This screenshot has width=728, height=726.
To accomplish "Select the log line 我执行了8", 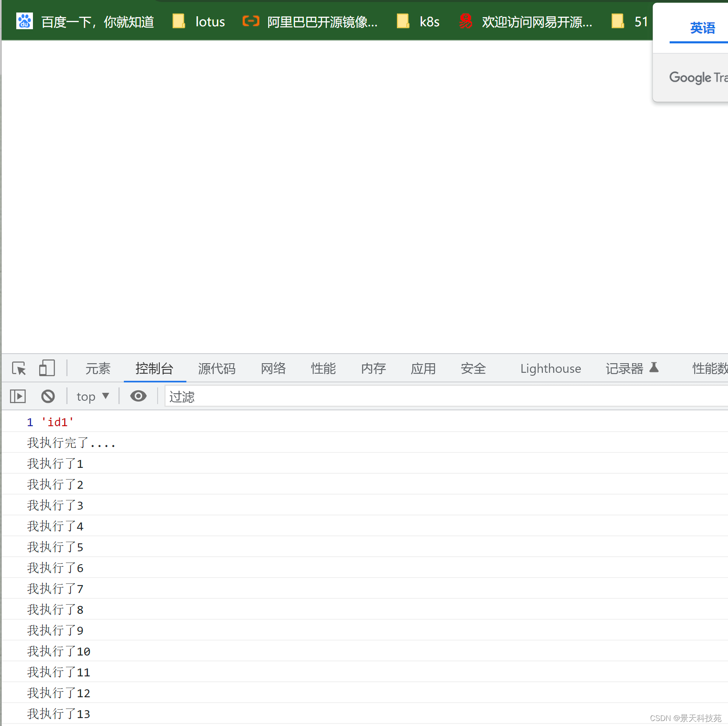I will tap(365, 609).
